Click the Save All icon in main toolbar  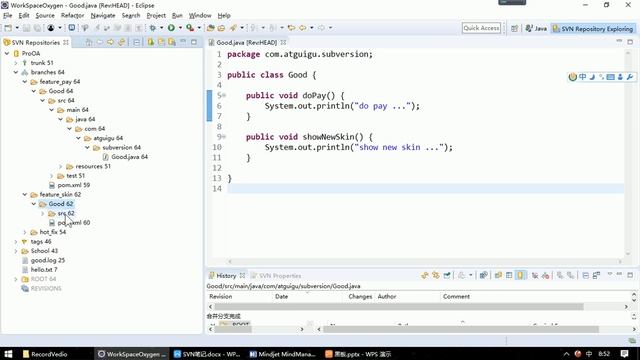pyautogui.click(x=37, y=28)
